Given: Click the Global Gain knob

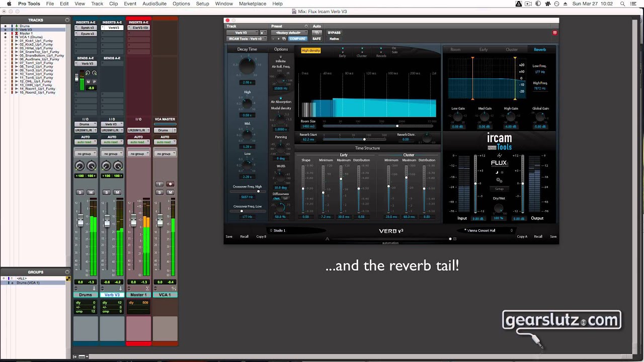Looking at the screenshot, I should pos(540,117).
